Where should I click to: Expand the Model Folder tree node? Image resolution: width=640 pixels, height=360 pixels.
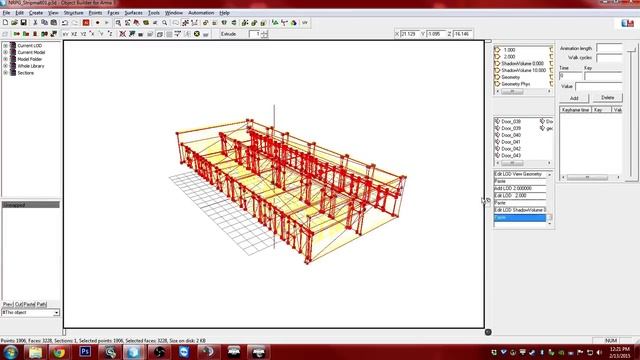5,59
